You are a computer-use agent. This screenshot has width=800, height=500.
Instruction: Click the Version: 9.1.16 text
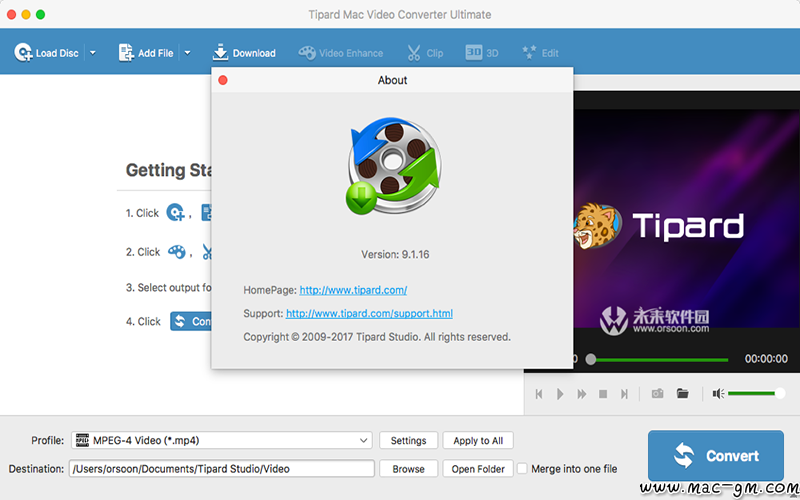395,254
